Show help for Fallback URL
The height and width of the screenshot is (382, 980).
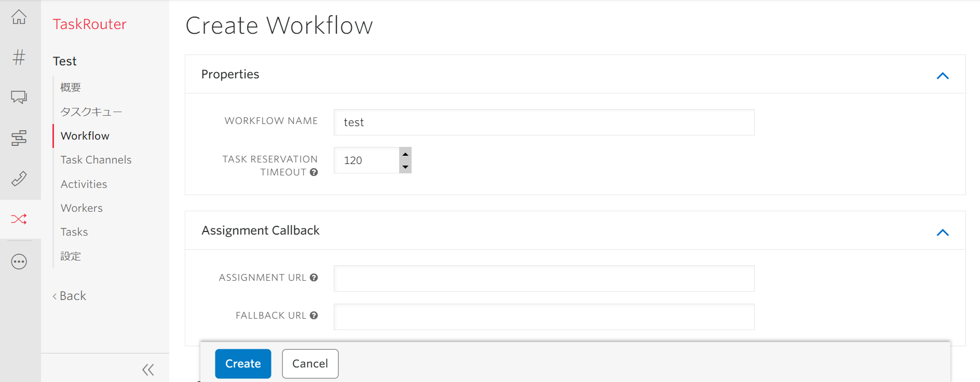click(314, 316)
